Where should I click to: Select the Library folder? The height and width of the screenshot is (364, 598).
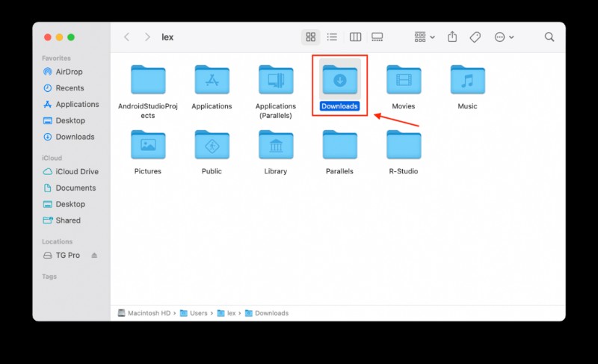276,145
